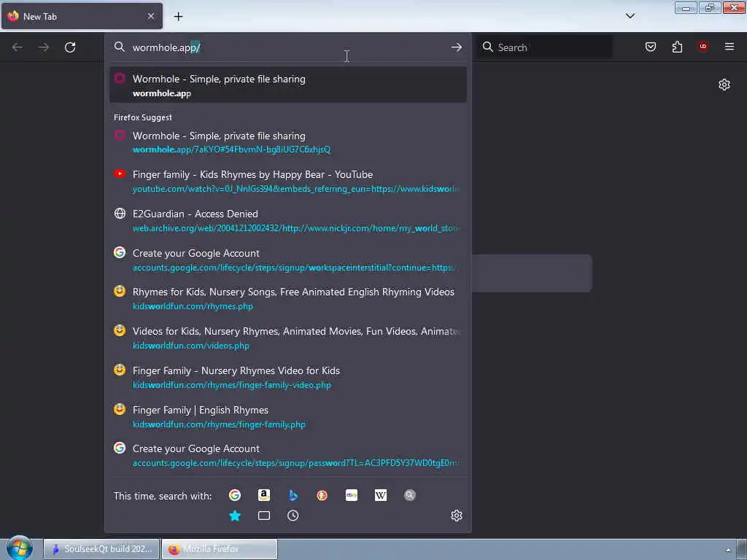Open the Windows Start button
The width and height of the screenshot is (747, 560).
tap(19, 548)
